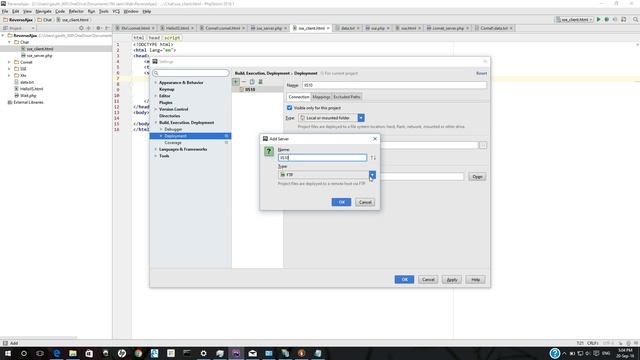The height and width of the screenshot is (360, 640).
Task: Open Google Chrome from the taskbar
Action: coord(138,353)
